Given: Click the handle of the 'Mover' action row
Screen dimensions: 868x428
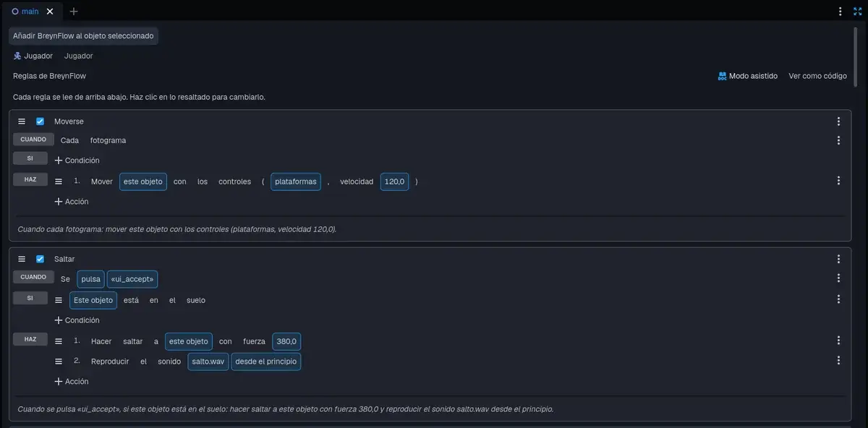Looking at the screenshot, I should coord(59,181).
